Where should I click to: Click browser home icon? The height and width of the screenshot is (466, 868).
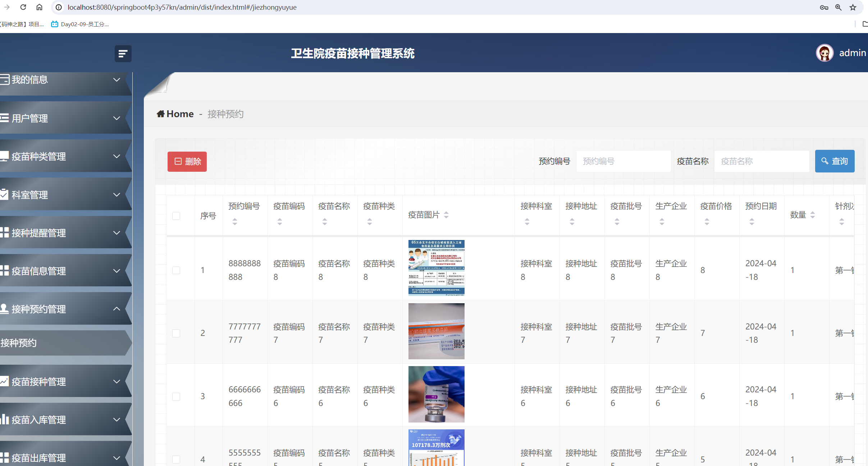coord(40,7)
